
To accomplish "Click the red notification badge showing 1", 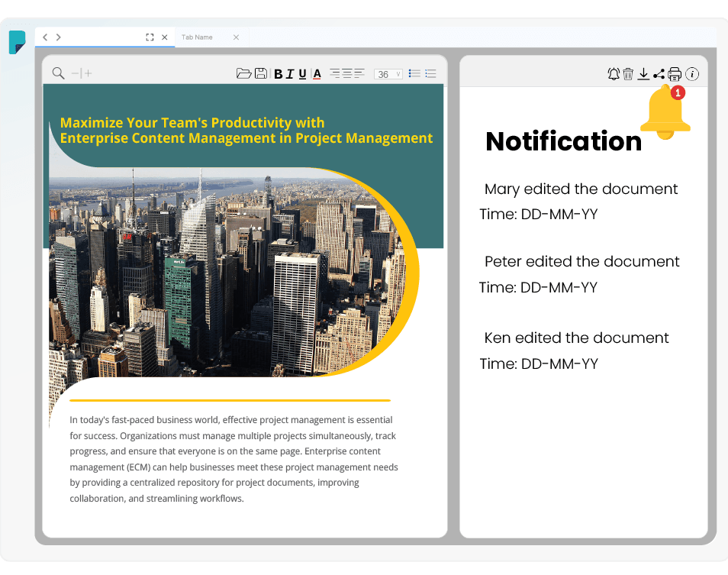I will (x=678, y=92).
